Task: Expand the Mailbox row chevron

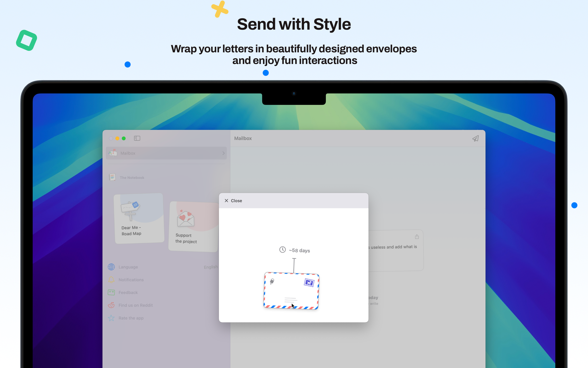Action: pyautogui.click(x=223, y=153)
